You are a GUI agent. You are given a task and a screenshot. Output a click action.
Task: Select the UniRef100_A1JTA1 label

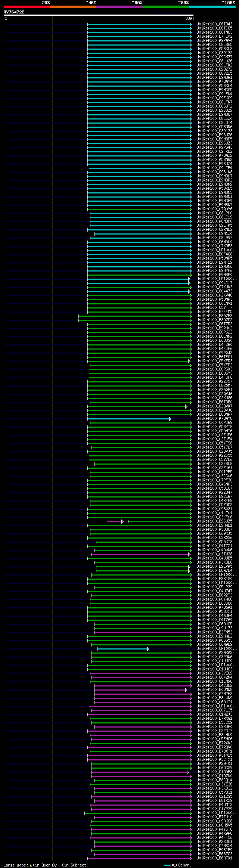pos(214,513)
